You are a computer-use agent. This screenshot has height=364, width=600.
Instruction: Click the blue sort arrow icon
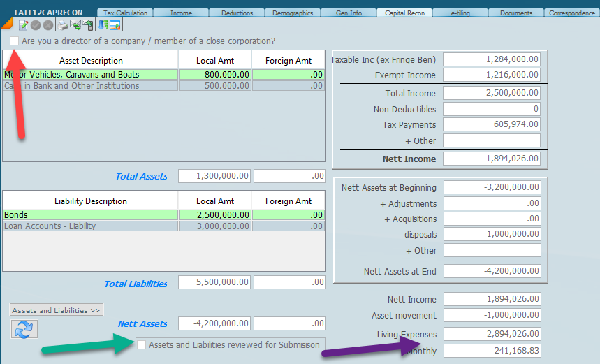103,25
